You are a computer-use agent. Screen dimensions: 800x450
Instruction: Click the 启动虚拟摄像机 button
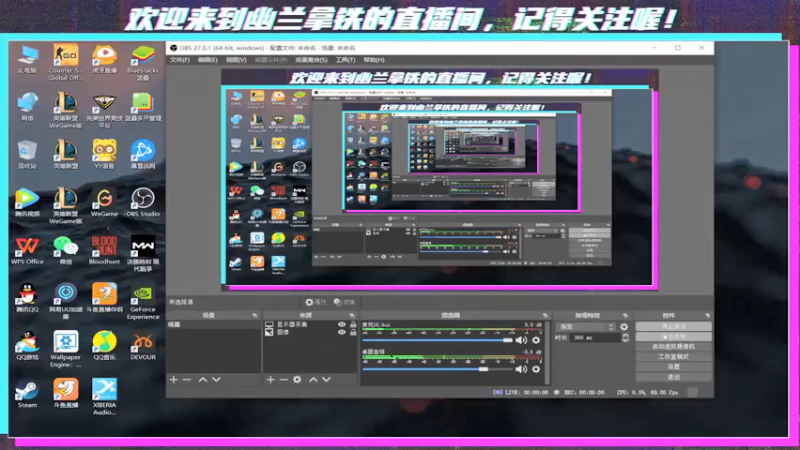coord(673,347)
